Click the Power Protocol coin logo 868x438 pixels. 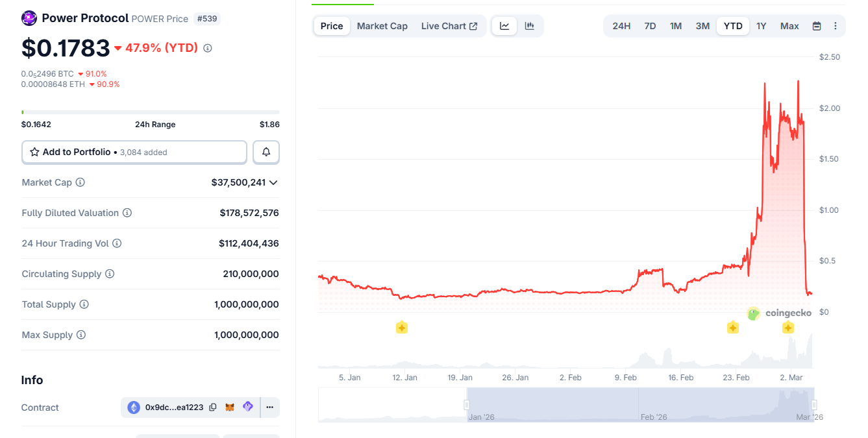29,18
